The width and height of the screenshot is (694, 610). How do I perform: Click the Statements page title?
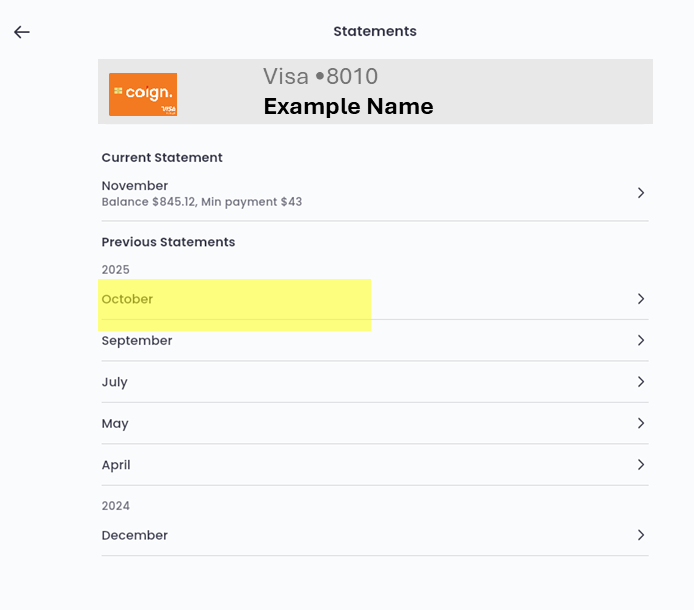point(375,32)
